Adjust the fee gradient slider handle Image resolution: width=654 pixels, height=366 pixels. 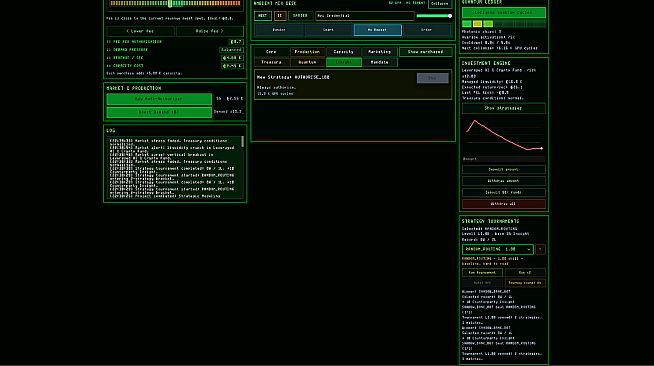tap(170, 3)
